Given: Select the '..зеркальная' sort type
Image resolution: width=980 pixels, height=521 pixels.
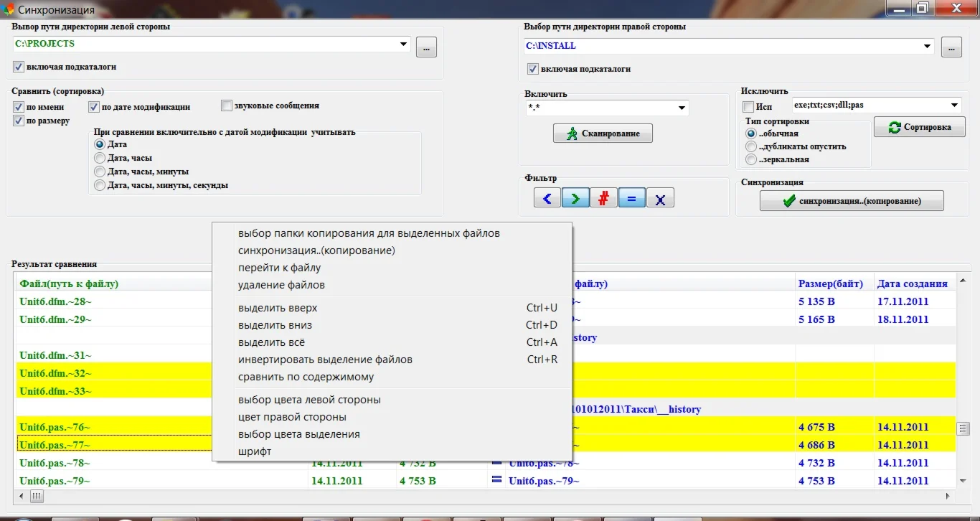Looking at the screenshot, I should click(751, 159).
